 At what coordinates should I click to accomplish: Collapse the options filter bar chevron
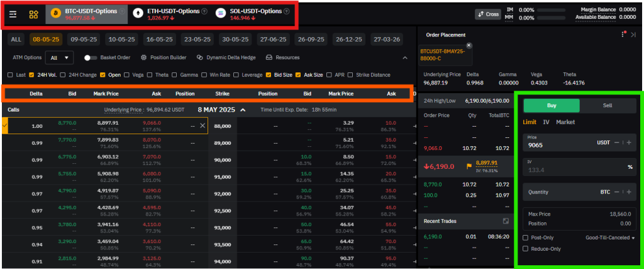tap(405, 57)
